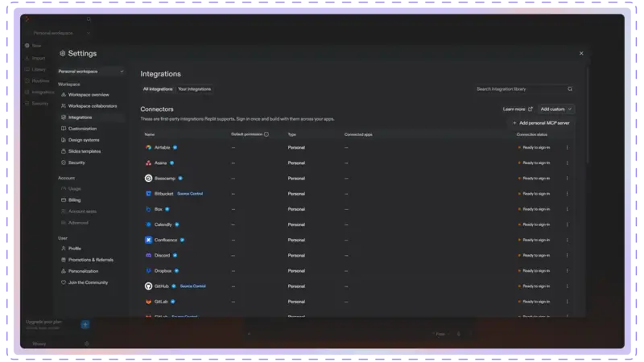
Task: Open the three-dot menu for Confluence
Action: tap(568, 240)
